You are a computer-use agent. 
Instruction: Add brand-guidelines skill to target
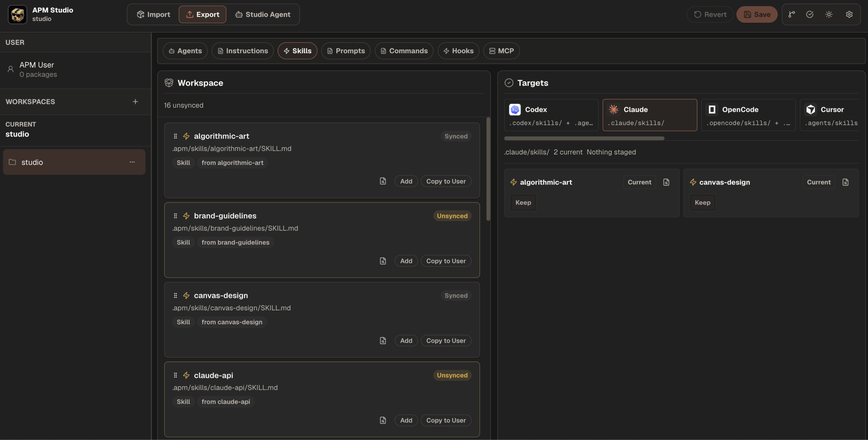(x=406, y=261)
